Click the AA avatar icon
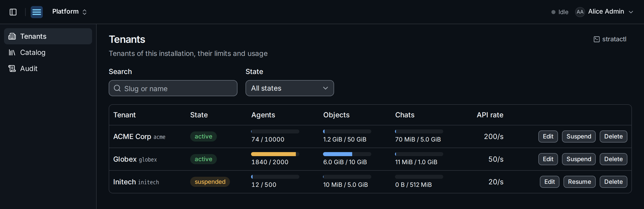 pos(580,12)
